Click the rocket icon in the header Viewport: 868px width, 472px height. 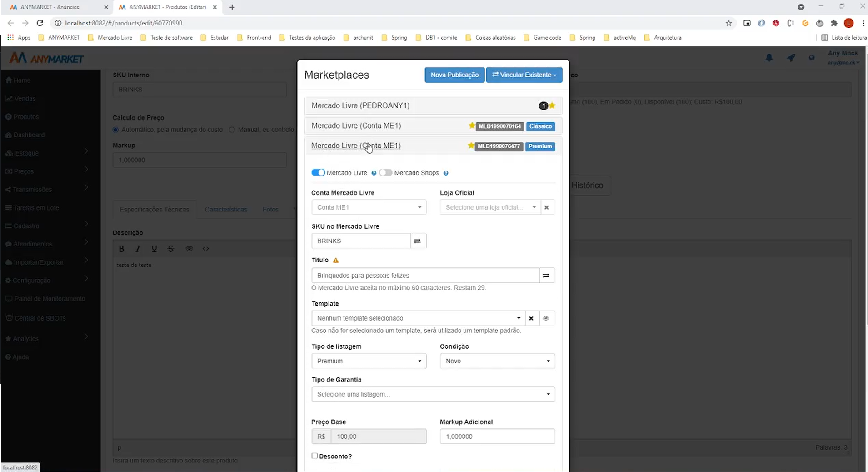(791, 58)
